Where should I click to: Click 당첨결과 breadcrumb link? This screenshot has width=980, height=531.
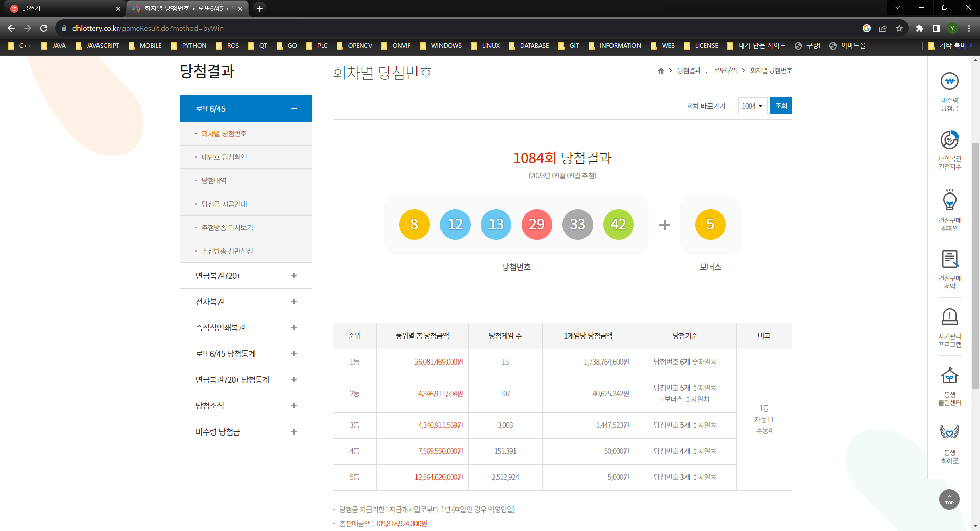coord(689,71)
